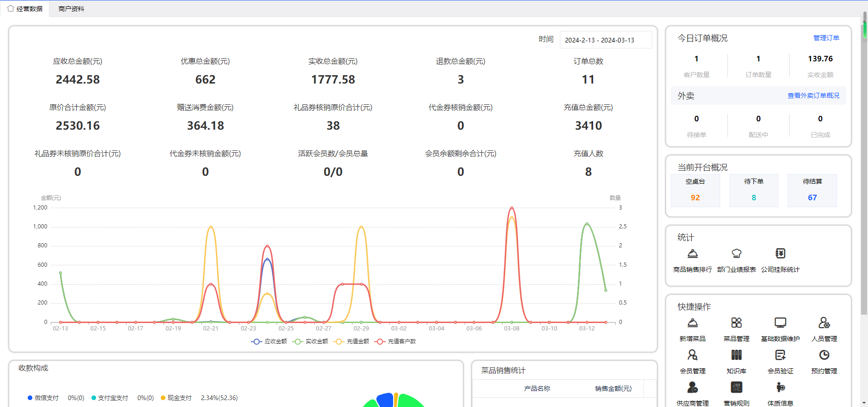Click 外卖 待接单 count

coord(696,119)
